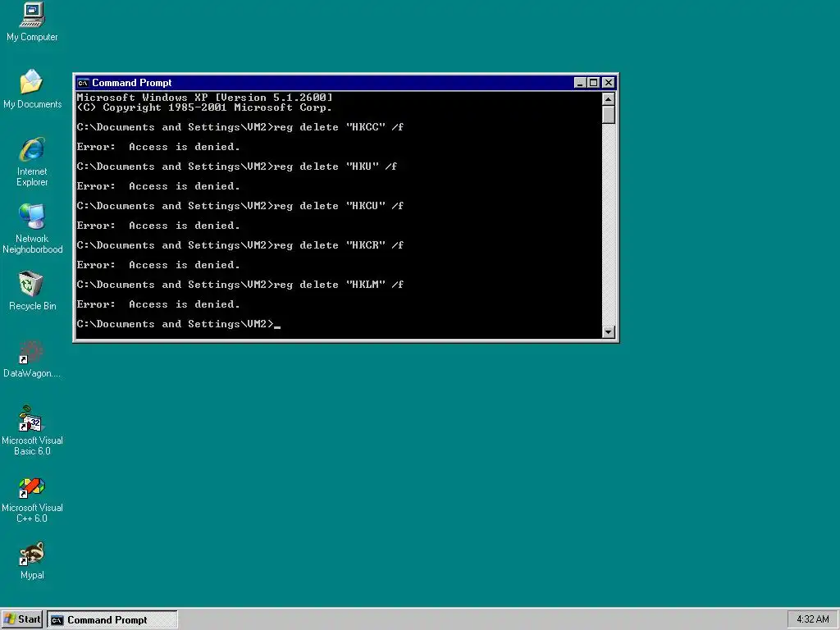Click the empty prompt line with cursor
Image resolution: width=840 pixels, height=630 pixels.
178,324
